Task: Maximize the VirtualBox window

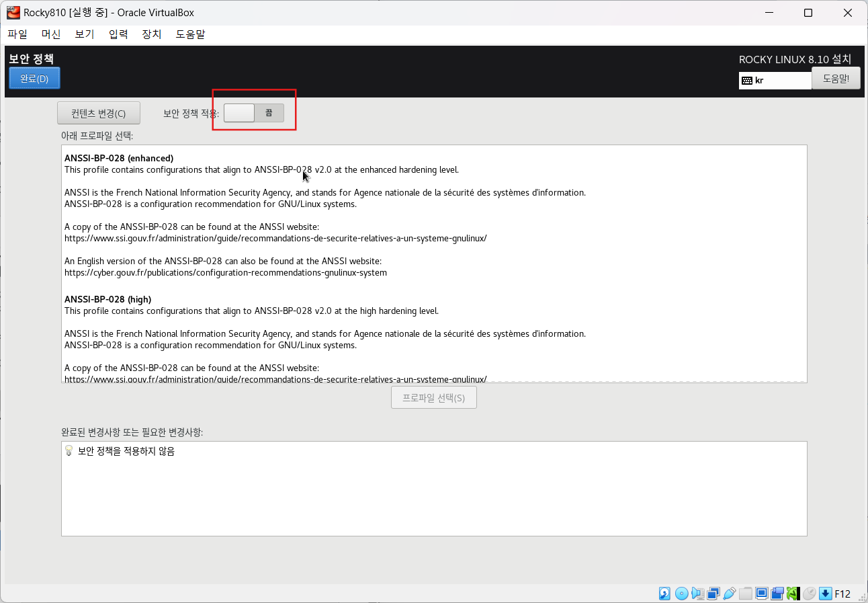Action: click(x=808, y=13)
